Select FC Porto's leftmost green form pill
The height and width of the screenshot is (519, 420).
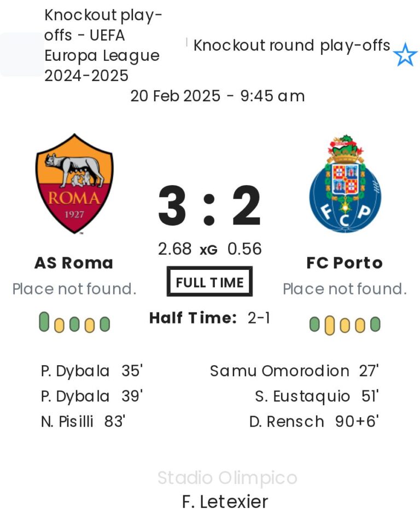(314, 325)
